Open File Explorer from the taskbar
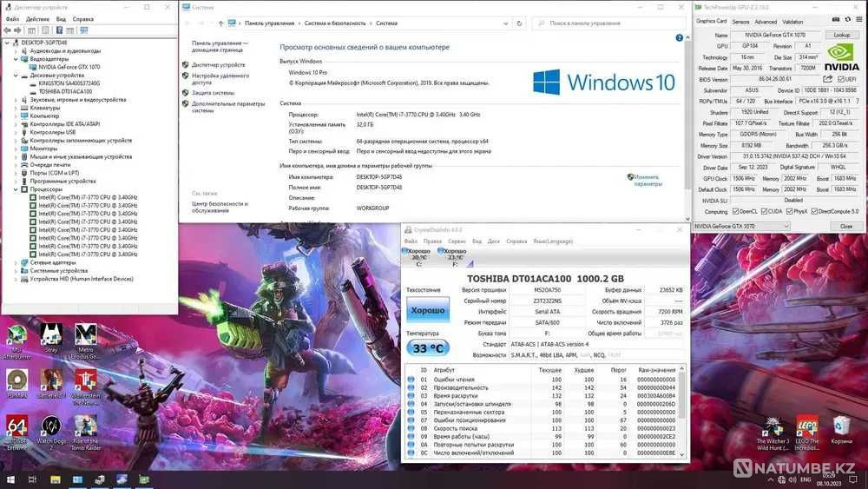This screenshot has height=489, width=868. coord(56,479)
